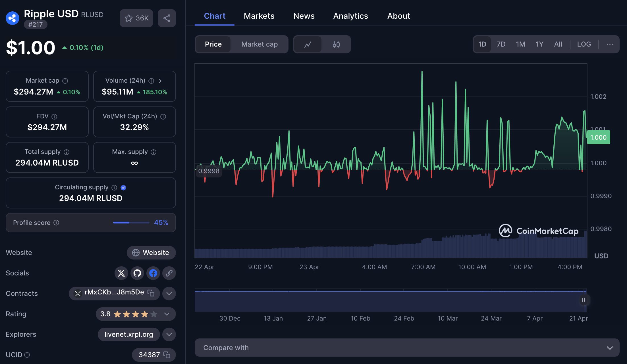The width and height of the screenshot is (627, 364).
Task: Open the Website link button
Action: (x=151, y=253)
